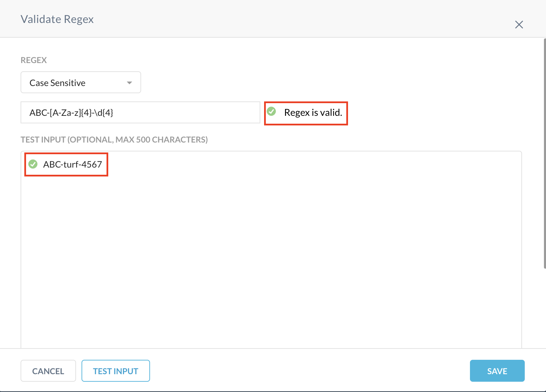Click the green check beside ABC-turf-4567
The width and height of the screenshot is (546, 392).
(33, 164)
